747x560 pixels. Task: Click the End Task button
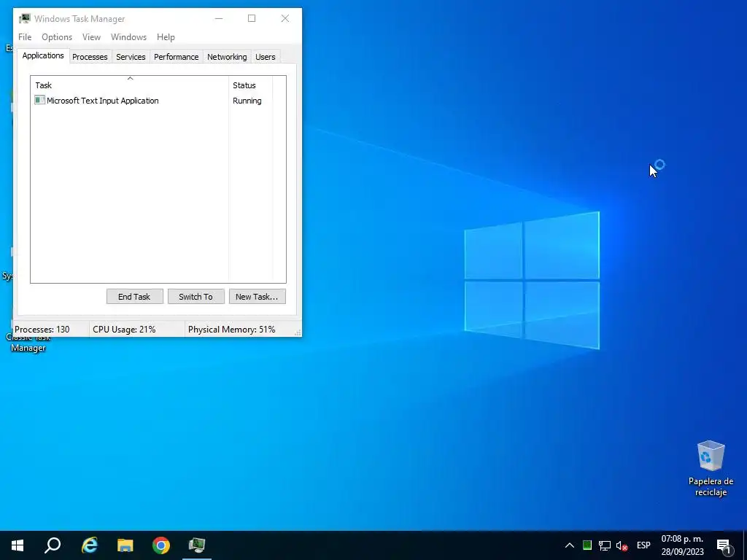pyautogui.click(x=135, y=297)
